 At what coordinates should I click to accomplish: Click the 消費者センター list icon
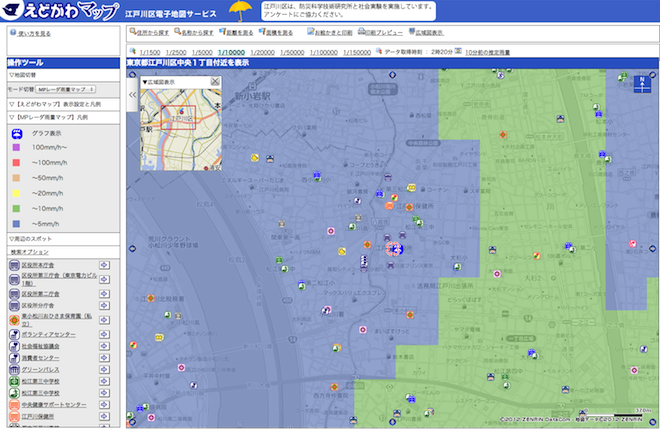click(x=14, y=358)
